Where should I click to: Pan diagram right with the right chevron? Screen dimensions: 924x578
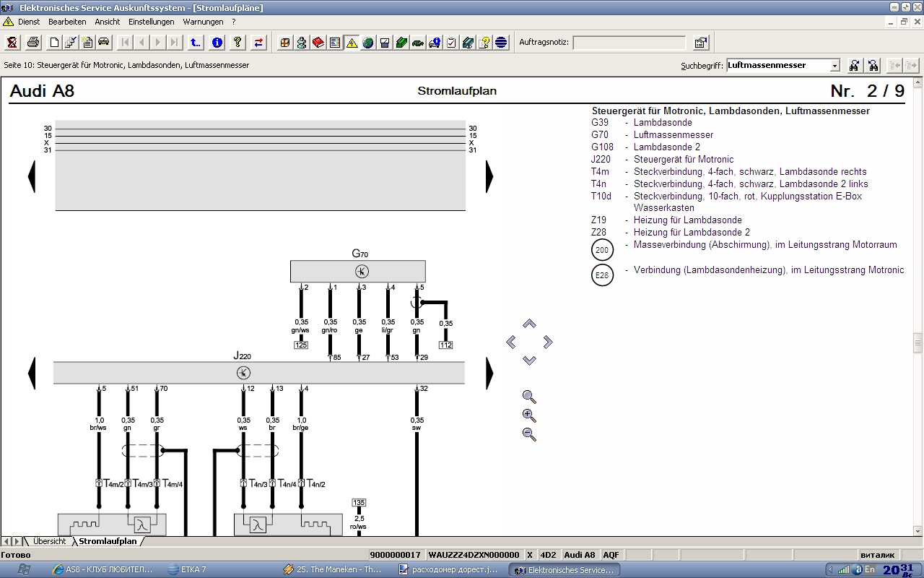[x=548, y=342]
